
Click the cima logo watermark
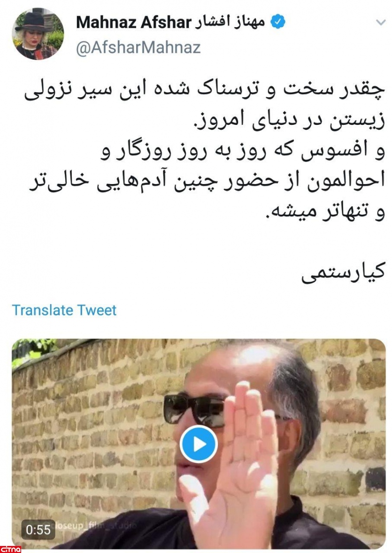[11, 549]
